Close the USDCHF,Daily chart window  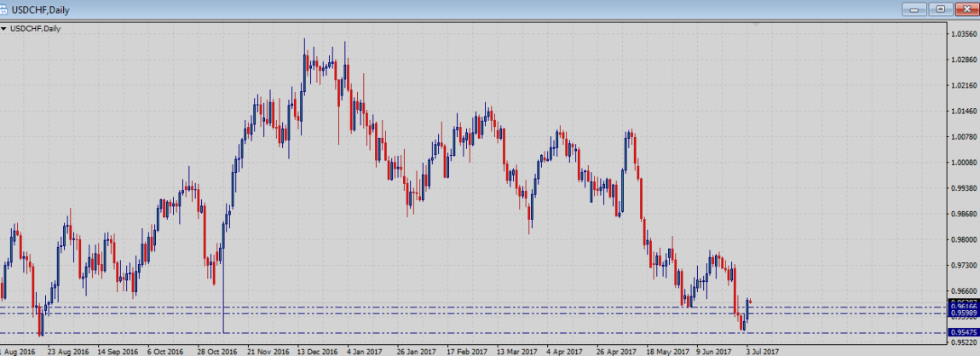966,9
